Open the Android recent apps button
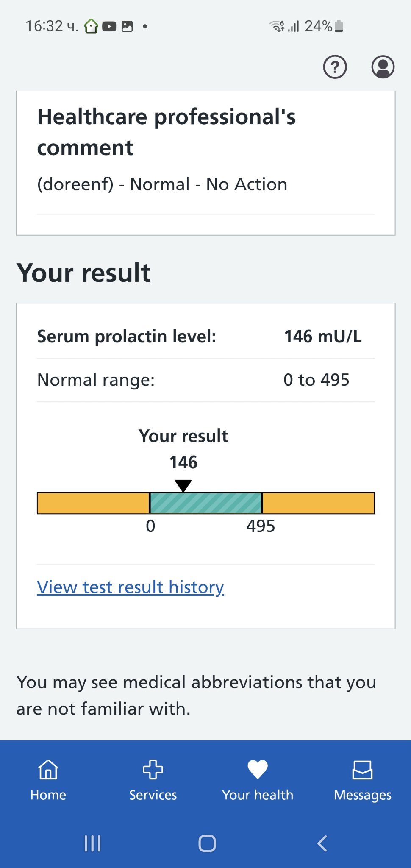 92,843
